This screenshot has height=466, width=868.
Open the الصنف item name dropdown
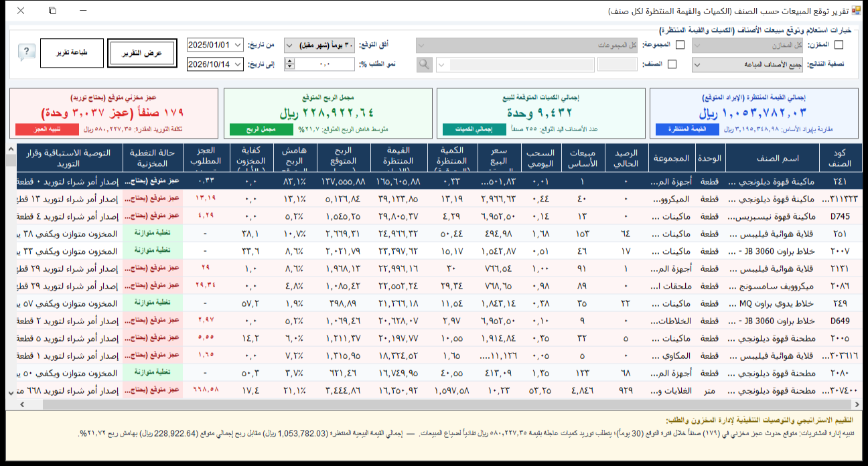tap(515, 64)
